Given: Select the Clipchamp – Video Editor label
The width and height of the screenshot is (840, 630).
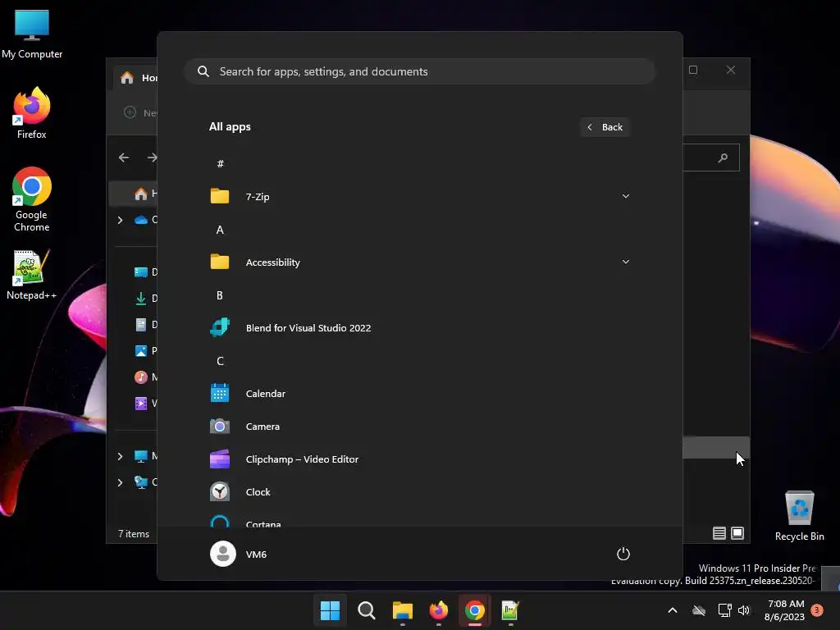Looking at the screenshot, I should pos(302,459).
